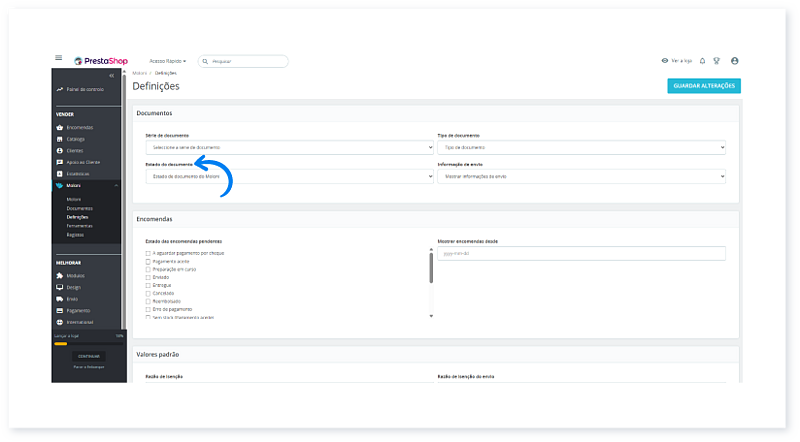The height and width of the screenshot is (442, 800).
Task: Open the user profile avatar icon
Action: click(735, 60)
